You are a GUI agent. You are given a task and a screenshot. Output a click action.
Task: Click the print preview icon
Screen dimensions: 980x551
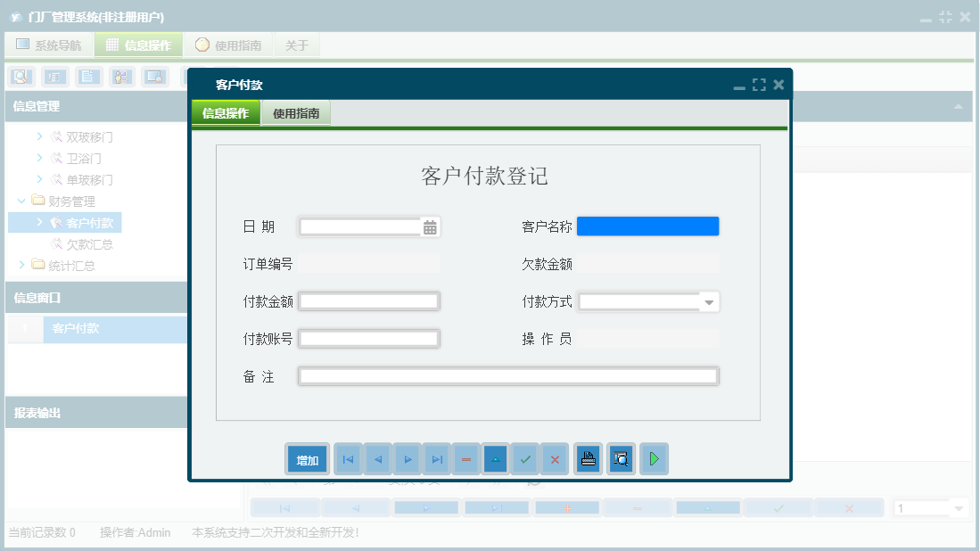point(621,458)
